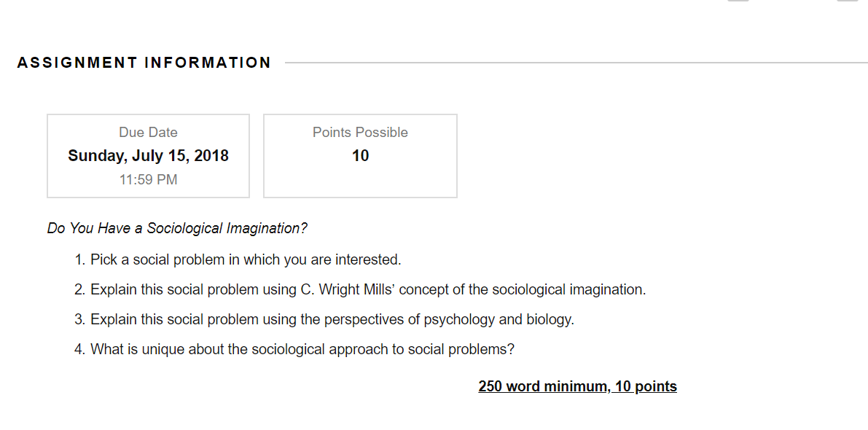The width and height of the screenshot is (868, 430).
Task: Select the Due Date box
Action: pyautogui.click(x=149, y=156)
